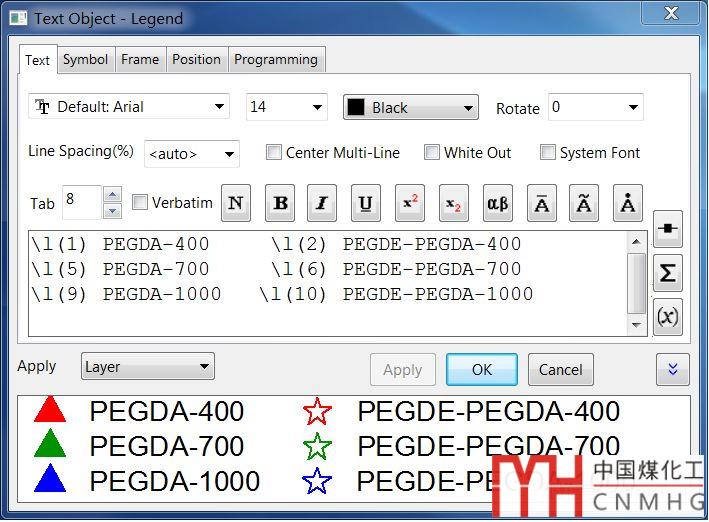Open the Programming tab
This screenshot has width=709, height=522.
click(x=275, y=59)
